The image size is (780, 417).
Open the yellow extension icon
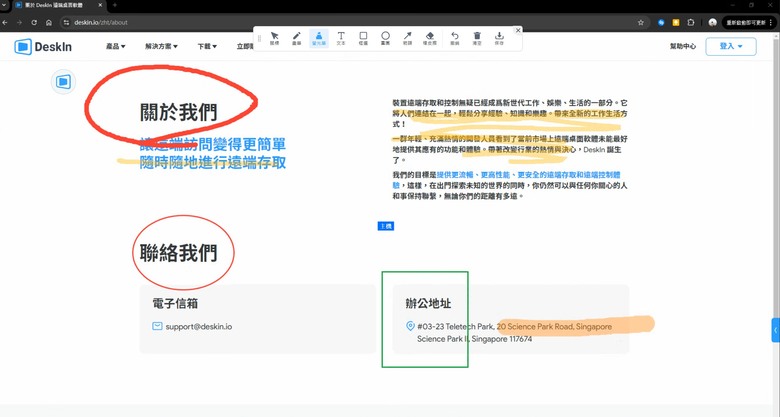point(676,22)
